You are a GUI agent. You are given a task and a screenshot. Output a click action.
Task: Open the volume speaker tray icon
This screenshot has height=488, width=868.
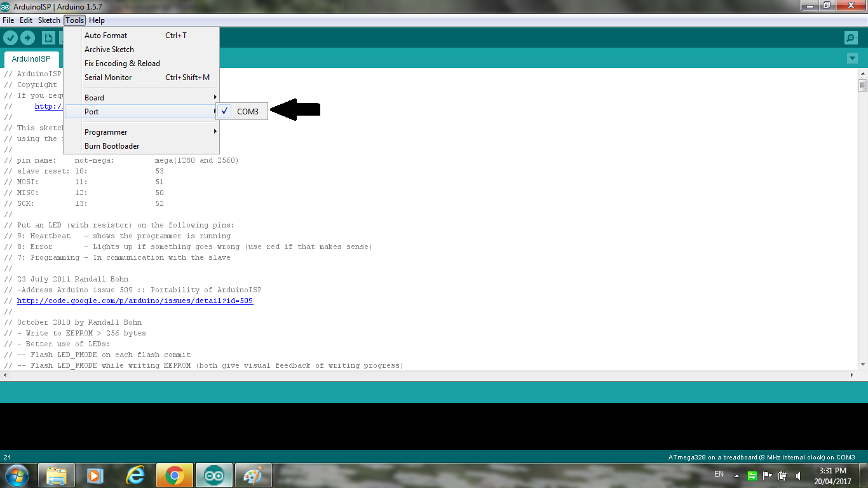[798, 475]
